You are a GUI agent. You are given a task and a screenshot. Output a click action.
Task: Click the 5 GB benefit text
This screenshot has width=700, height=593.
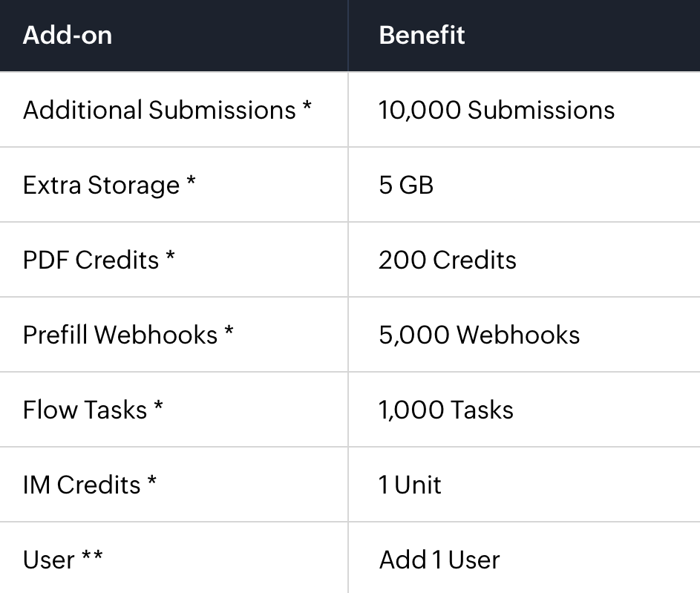pyautogui.click(x=406, y=185)
